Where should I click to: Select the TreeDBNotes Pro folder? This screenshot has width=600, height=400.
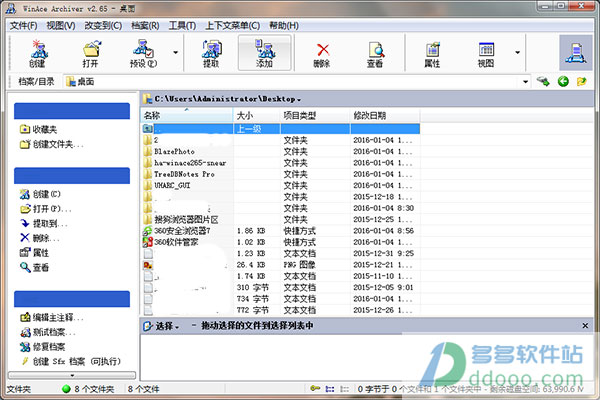pyautogui.click(x=280, y=174)
